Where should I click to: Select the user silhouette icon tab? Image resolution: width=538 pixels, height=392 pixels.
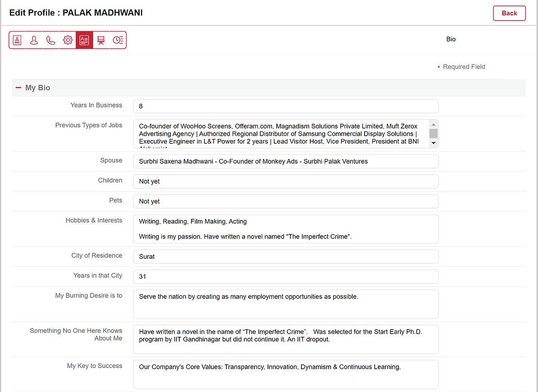[x=34, y=40]
